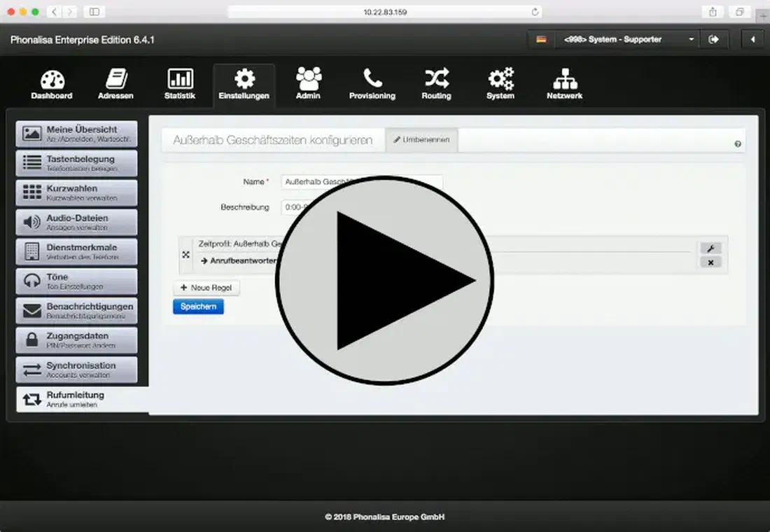The image size is (770, 532).
Task: Click the Speichern button
Action: coord(198,307)
